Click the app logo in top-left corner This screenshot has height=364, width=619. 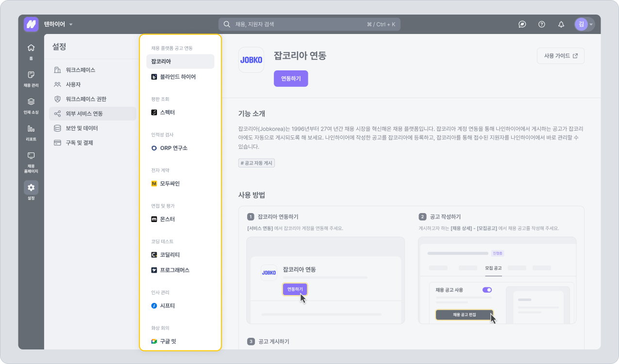click(x=31, y=24)
